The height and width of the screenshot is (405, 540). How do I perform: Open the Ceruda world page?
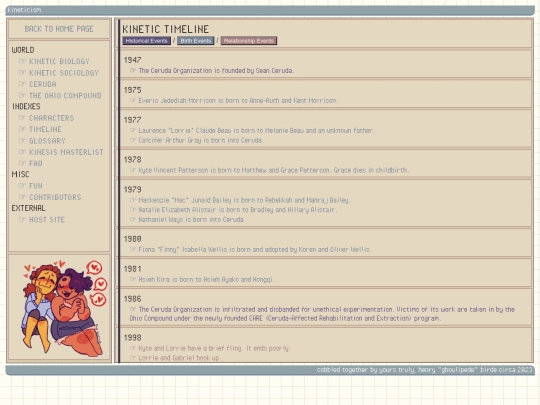(43, 84)
